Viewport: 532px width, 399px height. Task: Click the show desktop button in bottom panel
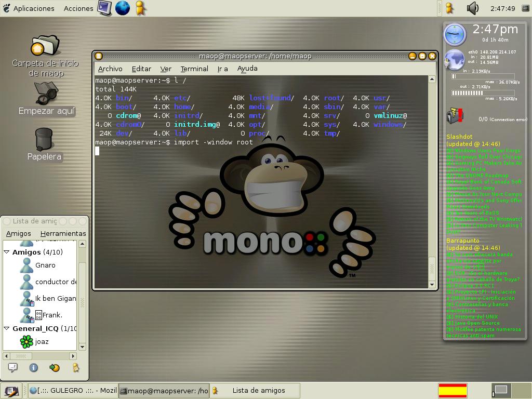11,391
